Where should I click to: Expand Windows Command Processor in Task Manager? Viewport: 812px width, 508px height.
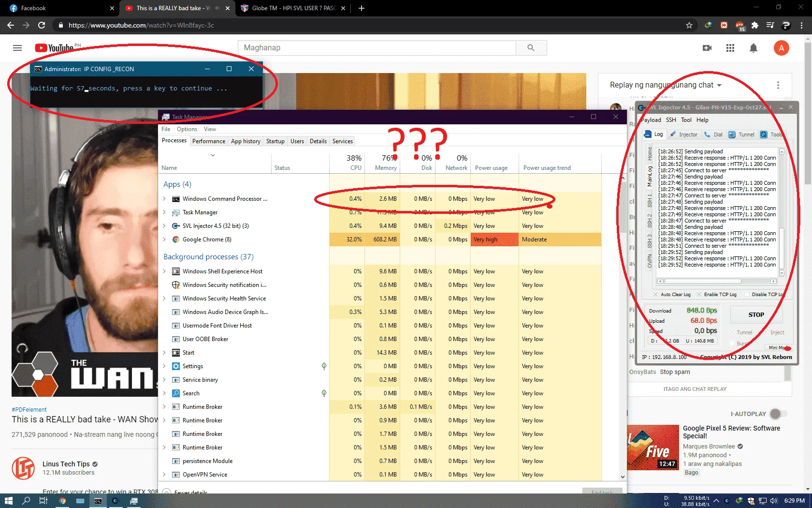tap(164, 199)
